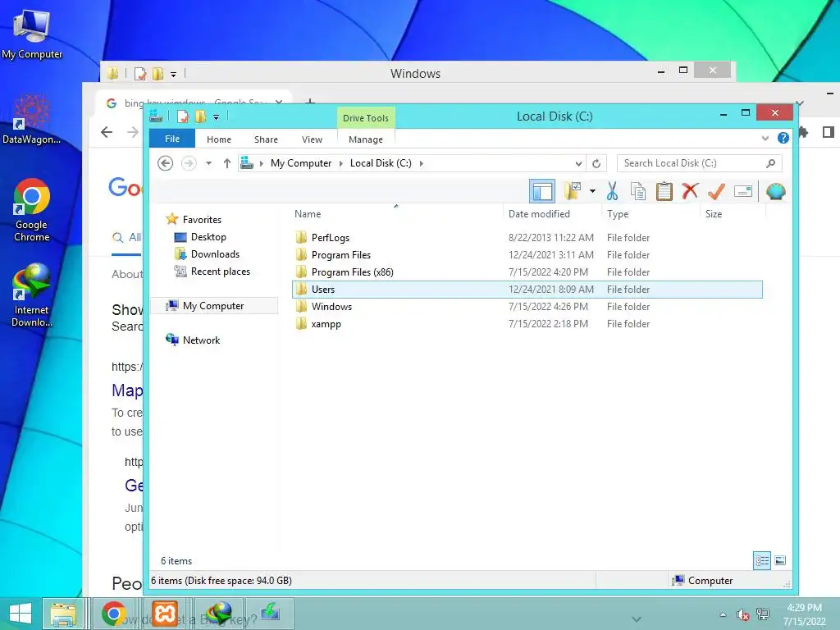Refresh the Local Disk (C:) listing
This screenshot has width=840, height=630.
[596, 163]
